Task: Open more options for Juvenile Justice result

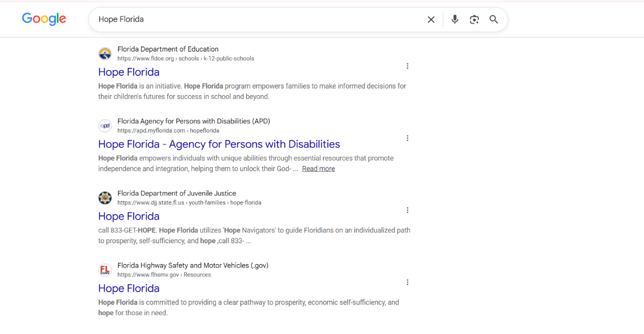Action: pyautogui.click(x=407, y=210)
